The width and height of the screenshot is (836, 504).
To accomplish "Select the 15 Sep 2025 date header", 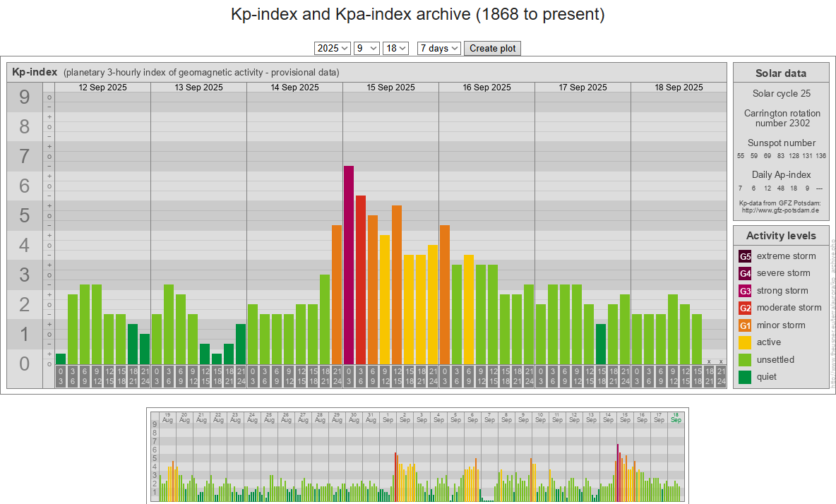I will [390, 88].
